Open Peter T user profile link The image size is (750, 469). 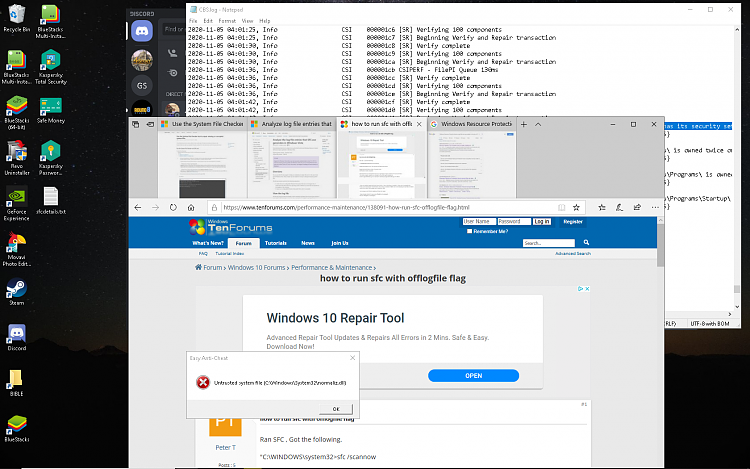(225, 447)
